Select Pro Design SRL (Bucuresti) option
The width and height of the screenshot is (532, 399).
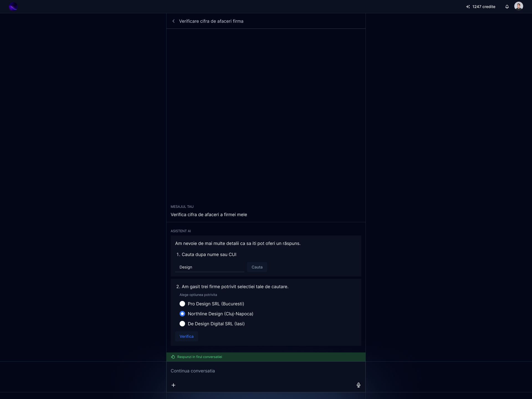212,304
